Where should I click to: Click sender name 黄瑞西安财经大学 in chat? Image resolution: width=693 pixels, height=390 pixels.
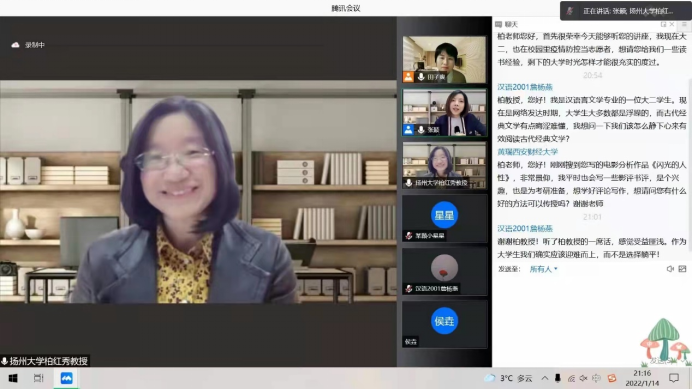pos(528,152)
